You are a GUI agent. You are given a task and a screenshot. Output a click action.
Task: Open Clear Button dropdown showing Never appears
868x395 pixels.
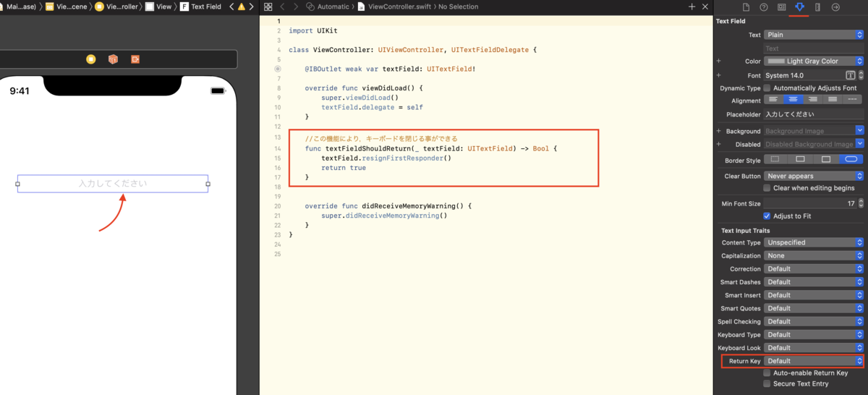814,176
